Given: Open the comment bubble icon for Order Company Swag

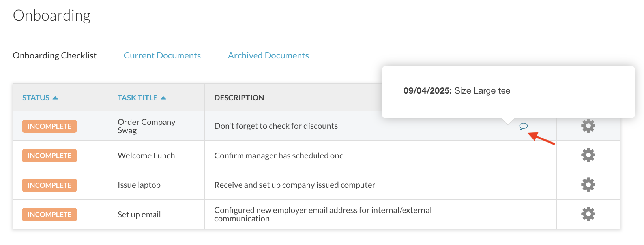Looking at the screenshot, I should (x=523, y=126).
